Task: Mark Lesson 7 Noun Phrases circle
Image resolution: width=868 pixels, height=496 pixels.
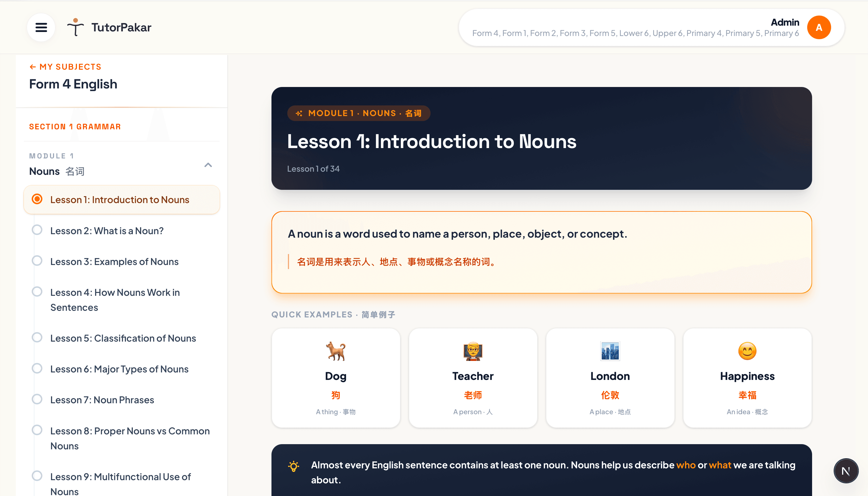Action: click(x=37, y=399)
